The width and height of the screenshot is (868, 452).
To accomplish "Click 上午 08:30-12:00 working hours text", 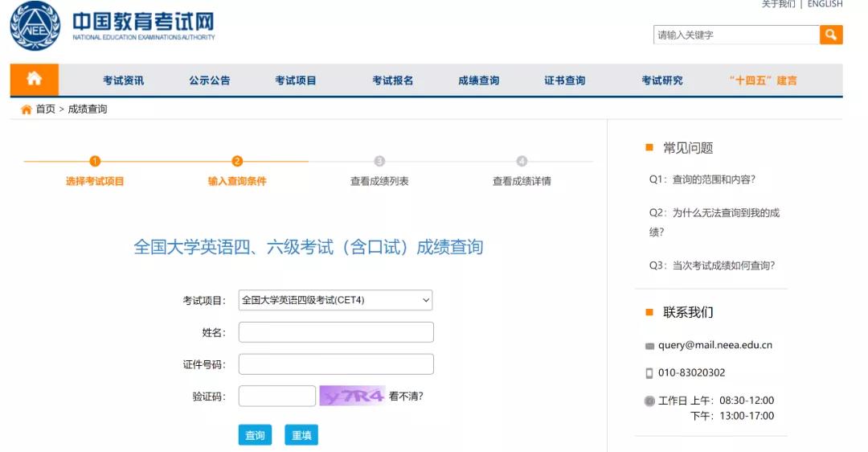I will tap(732, 401).
